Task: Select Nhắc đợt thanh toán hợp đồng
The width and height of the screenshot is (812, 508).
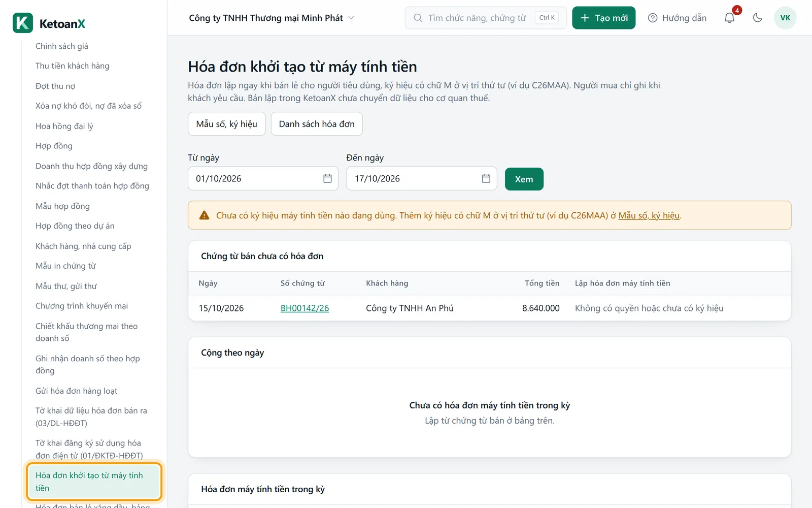Action: tap(92, 186)
